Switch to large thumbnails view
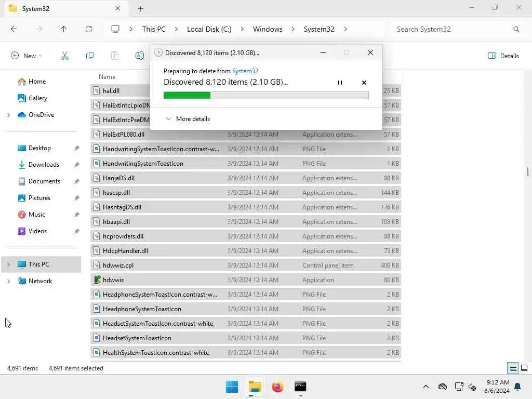The image size is (532, 399). 524,368
